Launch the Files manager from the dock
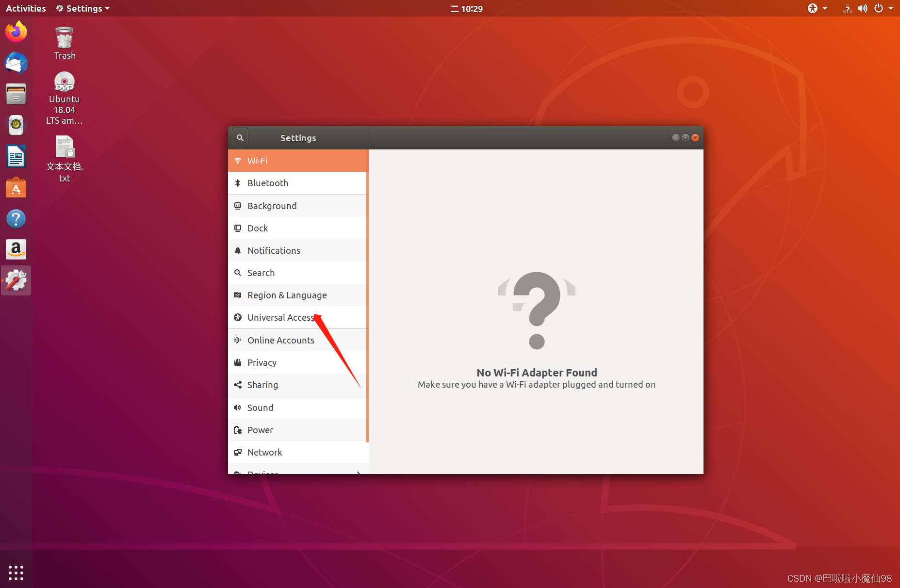The width and height of the screenshot is (900, 588). coord(16,94)
